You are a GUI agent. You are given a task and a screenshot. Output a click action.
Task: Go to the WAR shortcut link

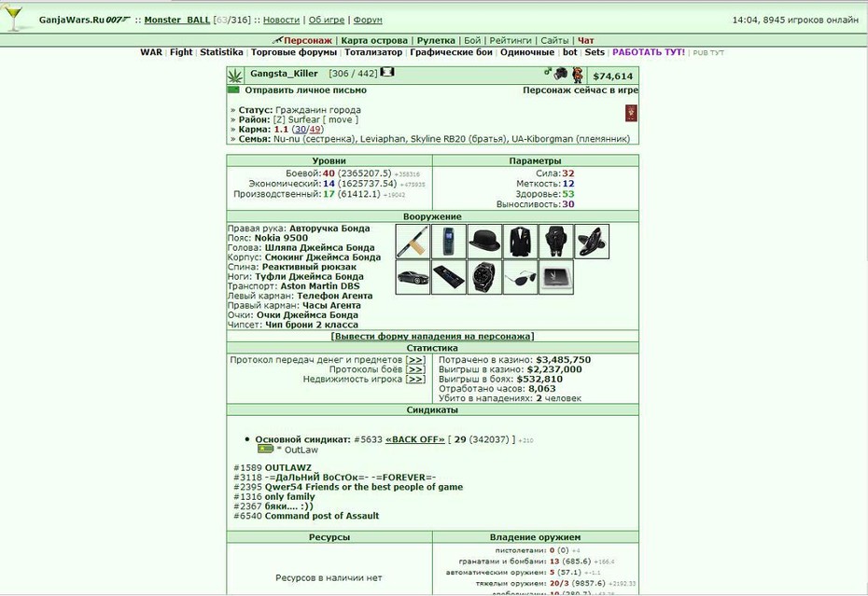point(151,52)
